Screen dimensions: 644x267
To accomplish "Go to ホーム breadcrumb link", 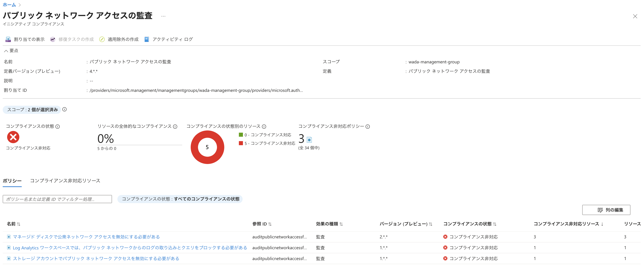I will pyautogui.click(x=9, y=5).
